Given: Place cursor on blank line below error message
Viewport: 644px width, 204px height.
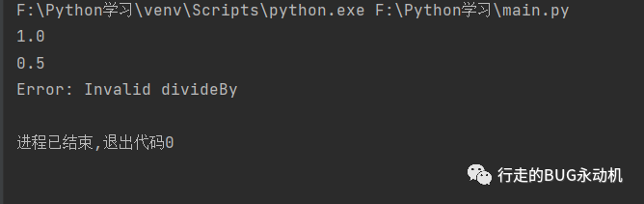Looking at the screenshot, I should [x=322, y=116].
